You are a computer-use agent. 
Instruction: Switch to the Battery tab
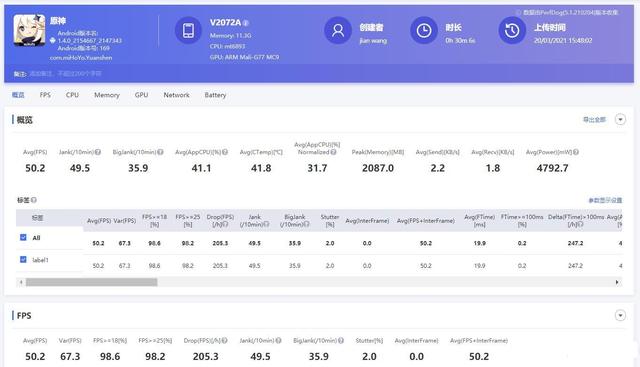pos(215,95)
